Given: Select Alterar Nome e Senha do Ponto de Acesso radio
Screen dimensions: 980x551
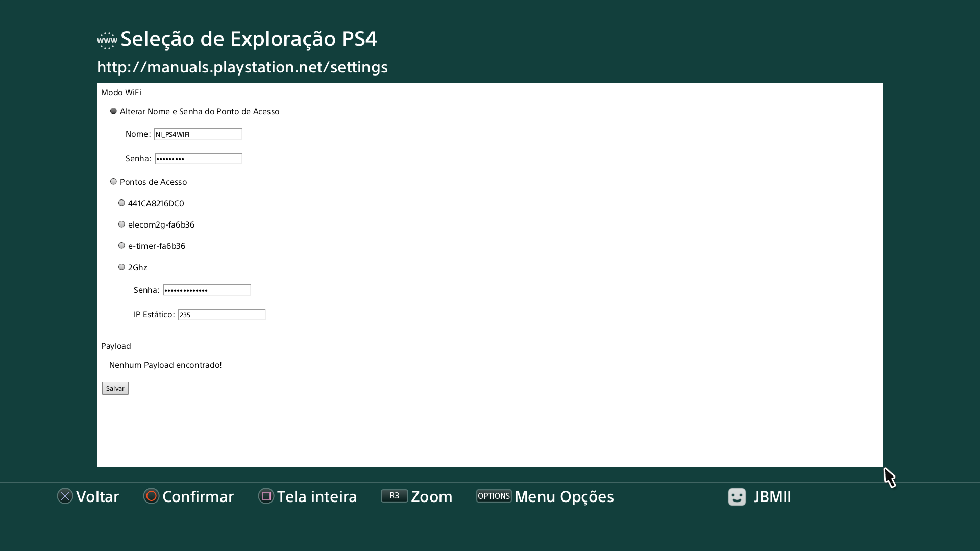Looking at the screenshot, I should click(113, 111).
